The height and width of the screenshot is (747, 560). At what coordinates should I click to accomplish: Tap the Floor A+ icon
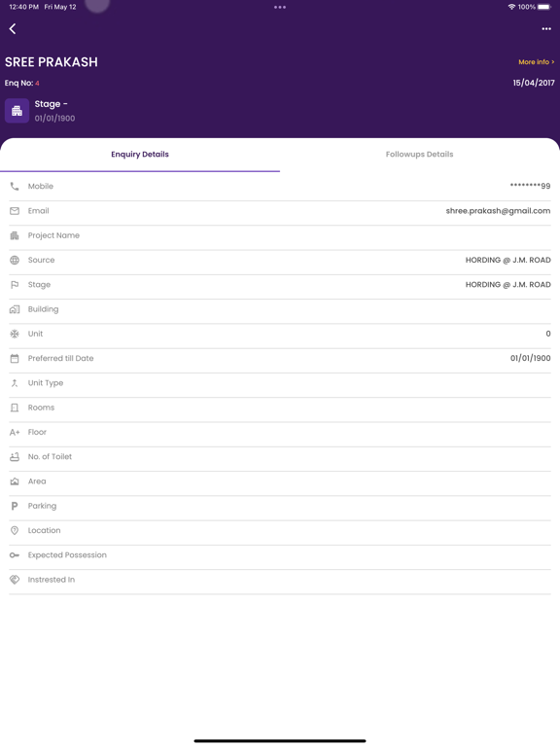tap(15, 432)
